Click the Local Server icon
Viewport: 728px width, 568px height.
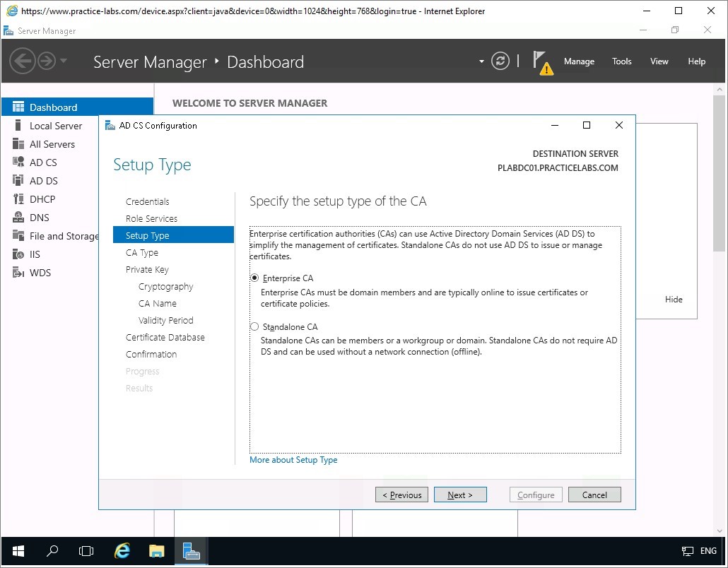(x=18, y=125)
